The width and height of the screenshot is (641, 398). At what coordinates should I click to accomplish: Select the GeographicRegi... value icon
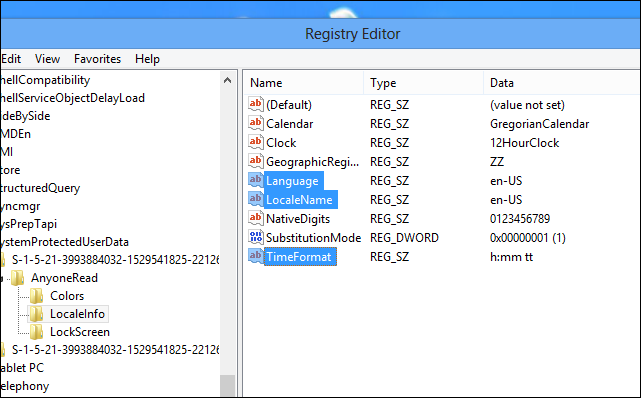(256, 161)
